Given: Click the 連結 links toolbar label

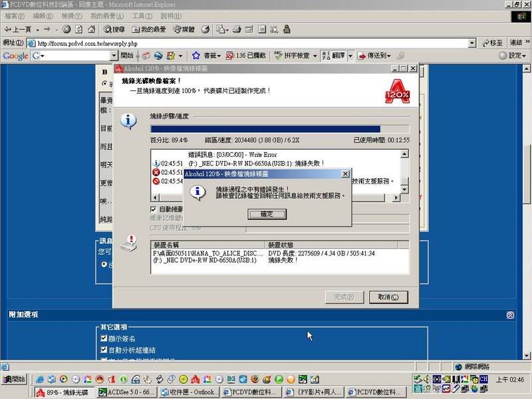Looking at the screenshot, I should (x=516, y=43).
